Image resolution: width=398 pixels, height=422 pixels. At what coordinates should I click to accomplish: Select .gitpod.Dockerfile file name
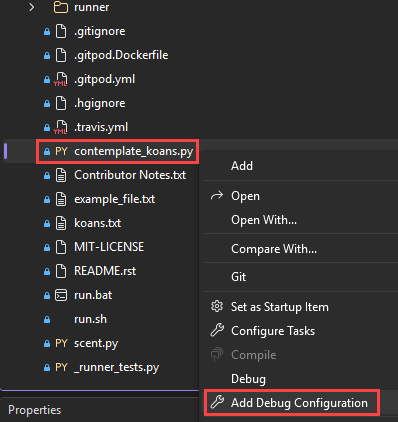coord(121,55)
